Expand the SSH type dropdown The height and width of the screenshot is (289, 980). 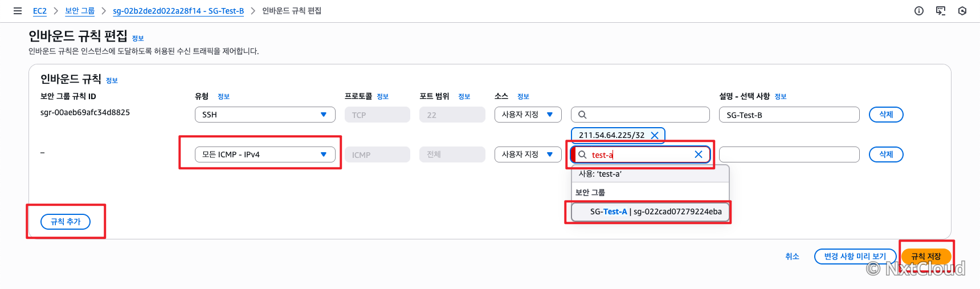pos(265,115)
